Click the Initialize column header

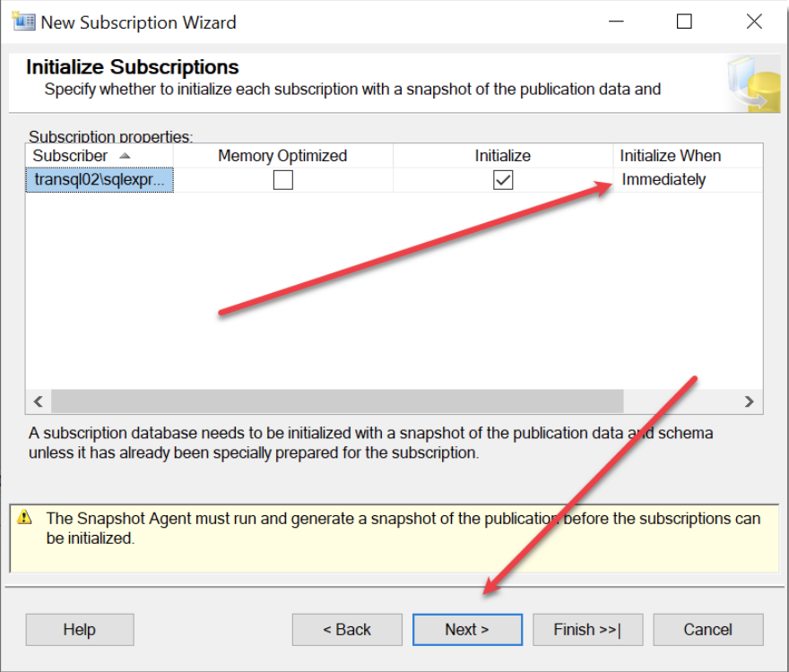click(x=503, y=155)
